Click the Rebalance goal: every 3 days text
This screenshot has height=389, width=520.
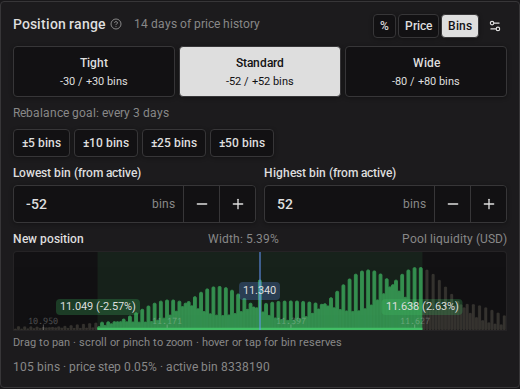[91, 113]
